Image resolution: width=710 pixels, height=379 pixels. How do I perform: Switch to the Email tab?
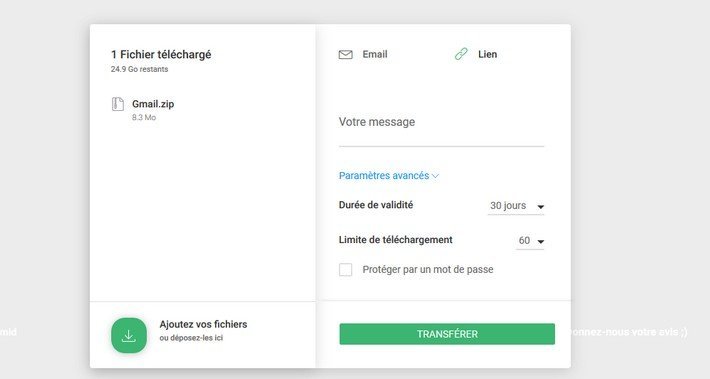pos(363,54)
